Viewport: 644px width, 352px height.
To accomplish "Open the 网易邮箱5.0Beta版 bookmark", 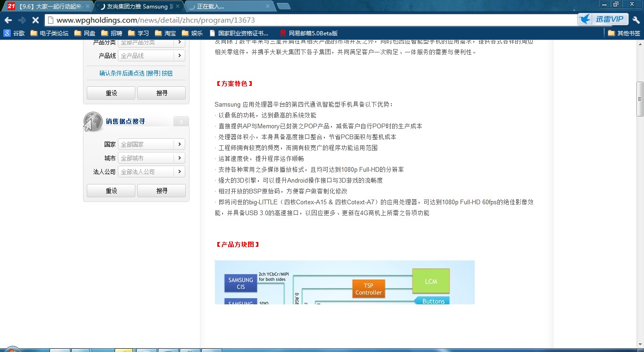I will 309,34.
